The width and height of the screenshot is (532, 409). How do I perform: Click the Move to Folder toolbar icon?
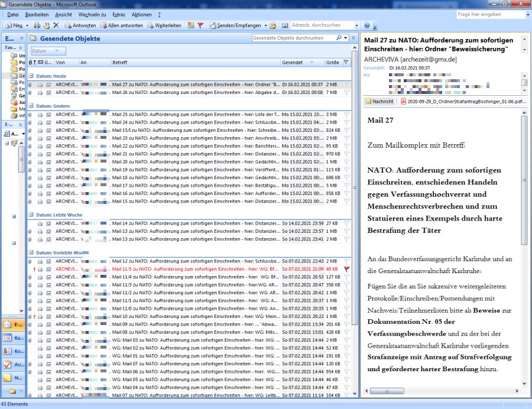(x=47, y=25)
